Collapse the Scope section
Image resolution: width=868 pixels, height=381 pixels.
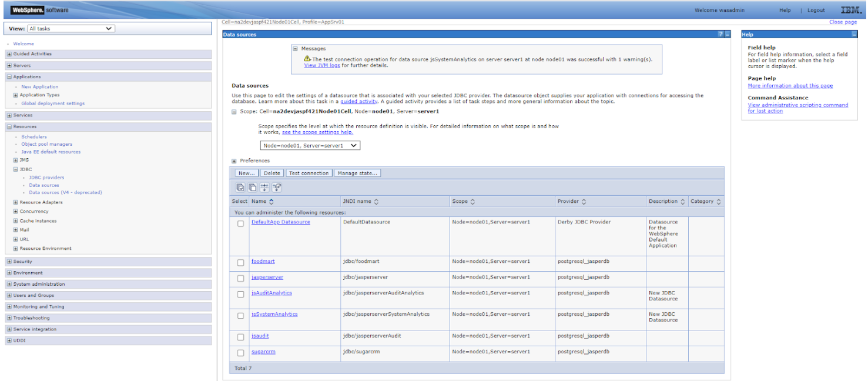234,111
